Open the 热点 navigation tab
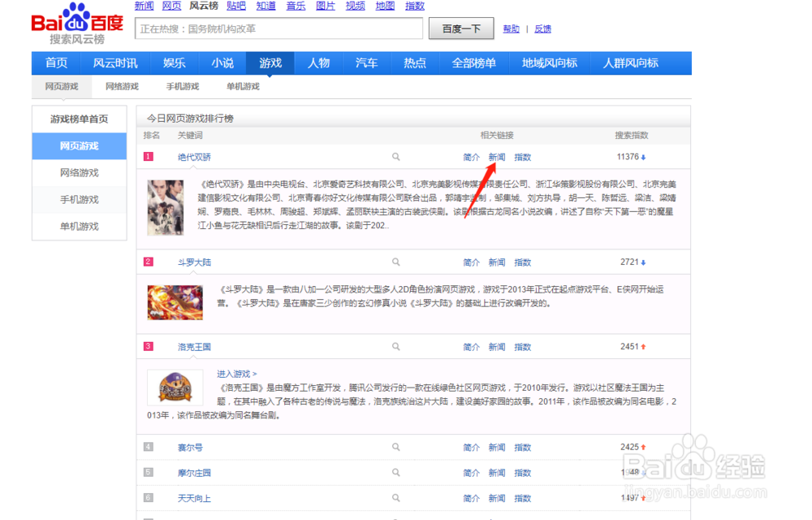This screenshot has height=520, width=812. (415, 63)
